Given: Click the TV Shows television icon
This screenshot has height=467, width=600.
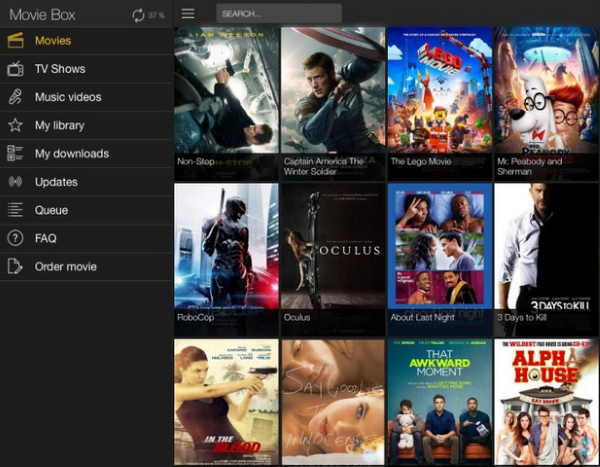Looking at the screenshot, I should pyautogui.click(x=15, y=69).
